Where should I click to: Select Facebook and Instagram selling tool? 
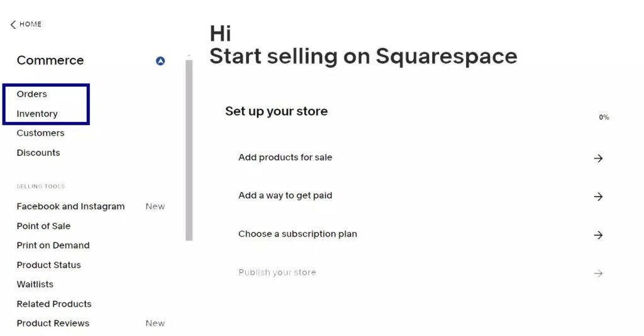pos(70,206)
